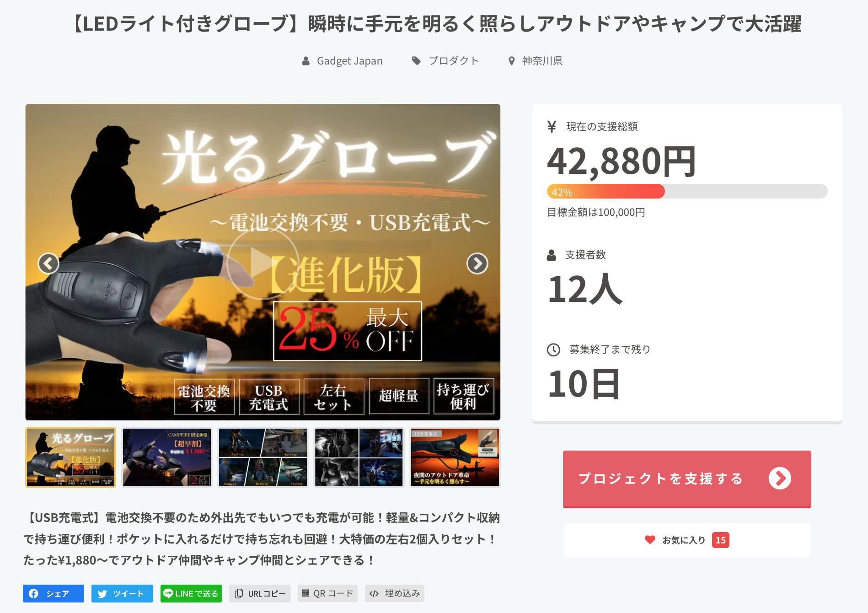868x613 pixels.
Task: Open the プロダクト category tag
Action: tap(453, 61)
